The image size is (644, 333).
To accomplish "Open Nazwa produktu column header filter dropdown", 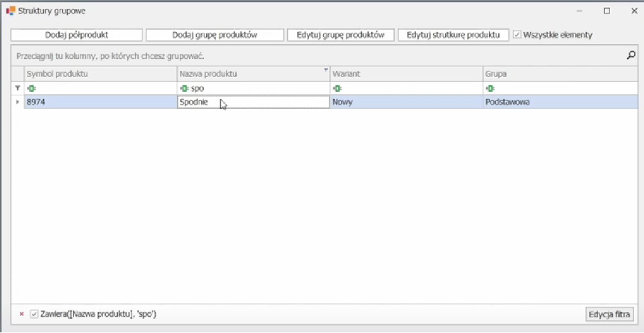I will point(326,70).
